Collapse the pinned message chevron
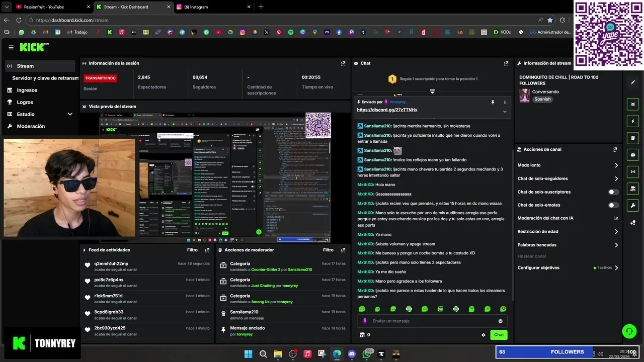 [x=505, y=112]
